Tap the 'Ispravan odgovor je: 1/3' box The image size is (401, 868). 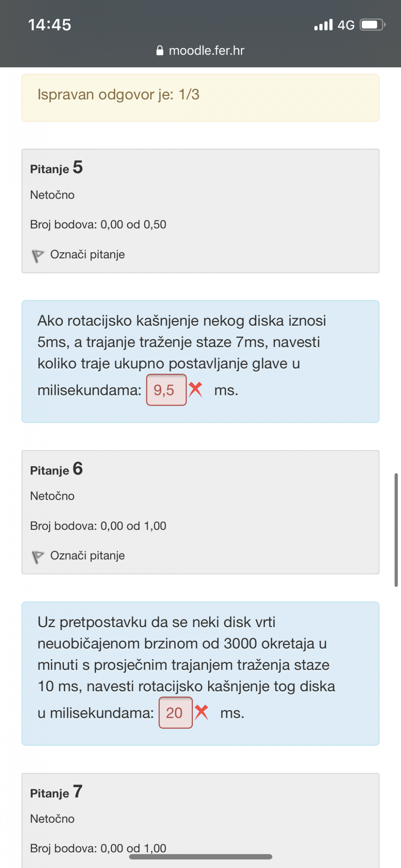[x=200, y=98]
